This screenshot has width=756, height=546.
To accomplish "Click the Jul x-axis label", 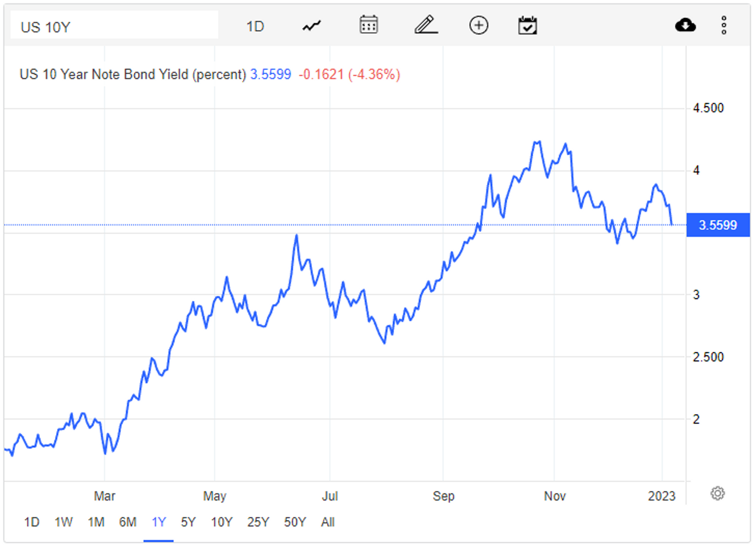I will pos(330,496).
